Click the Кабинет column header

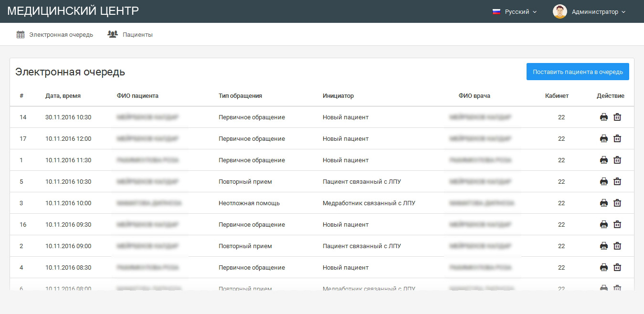[x=557, y=95]
